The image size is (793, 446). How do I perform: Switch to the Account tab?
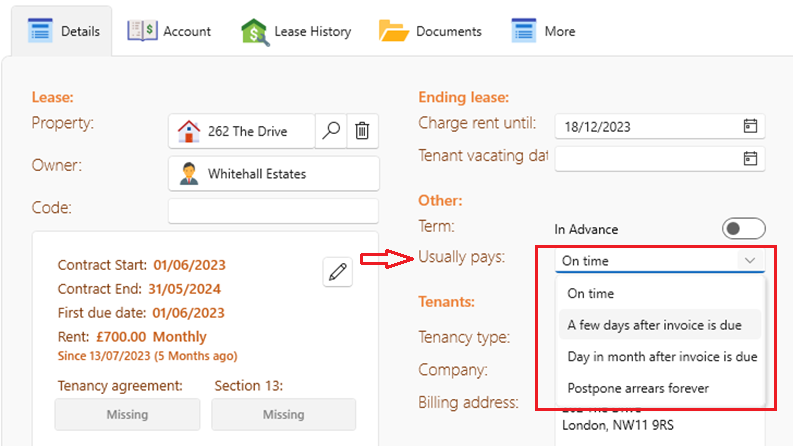(169, 31)
